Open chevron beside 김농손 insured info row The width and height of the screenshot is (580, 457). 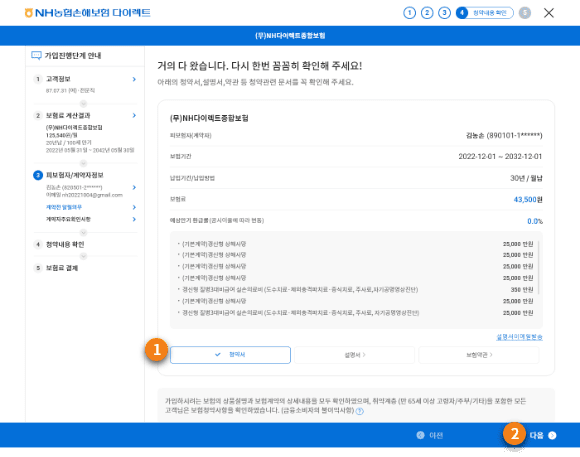[x=134, y=187]
